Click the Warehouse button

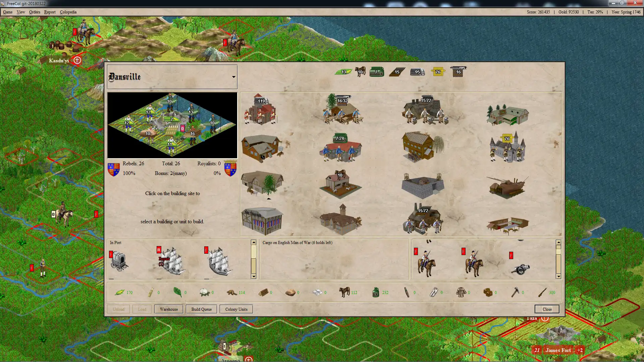coord(168,309)
